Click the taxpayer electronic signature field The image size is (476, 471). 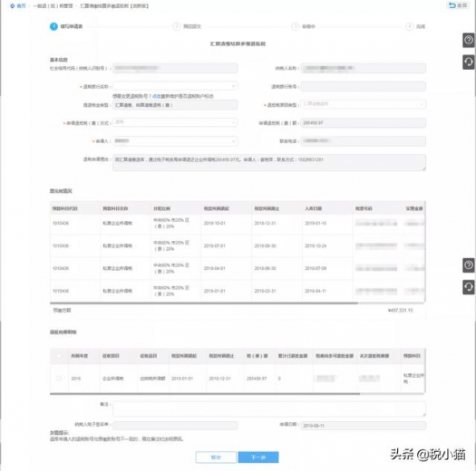pyautogui.click(x=175, y=425)
